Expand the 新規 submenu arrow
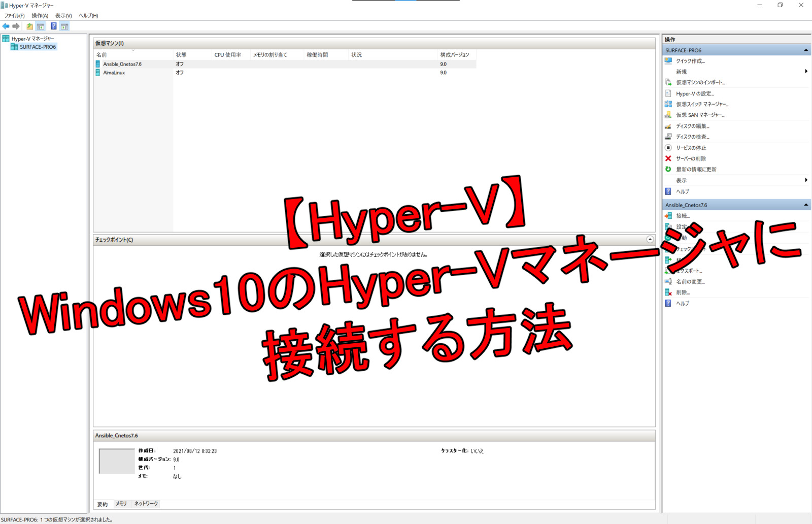Viewport: 812px width, 524px height. tap(806, 72)
